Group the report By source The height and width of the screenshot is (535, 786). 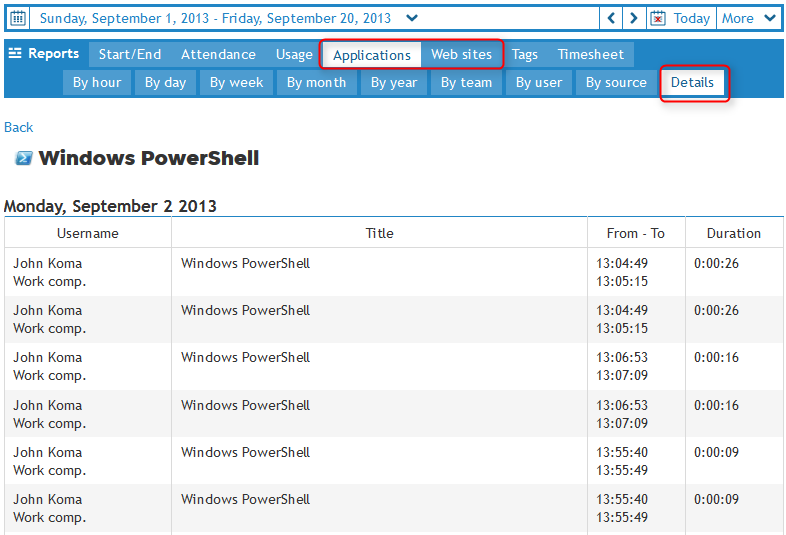[x=616, y=82]
